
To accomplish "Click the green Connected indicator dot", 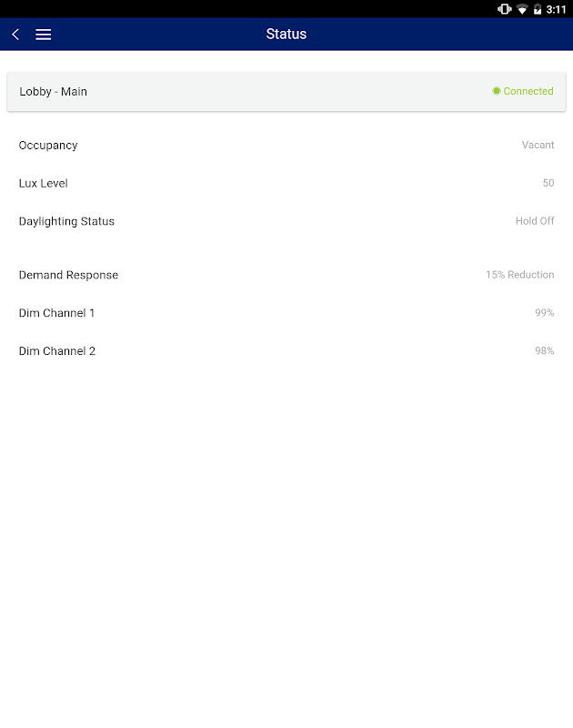I will pos(497,91).
